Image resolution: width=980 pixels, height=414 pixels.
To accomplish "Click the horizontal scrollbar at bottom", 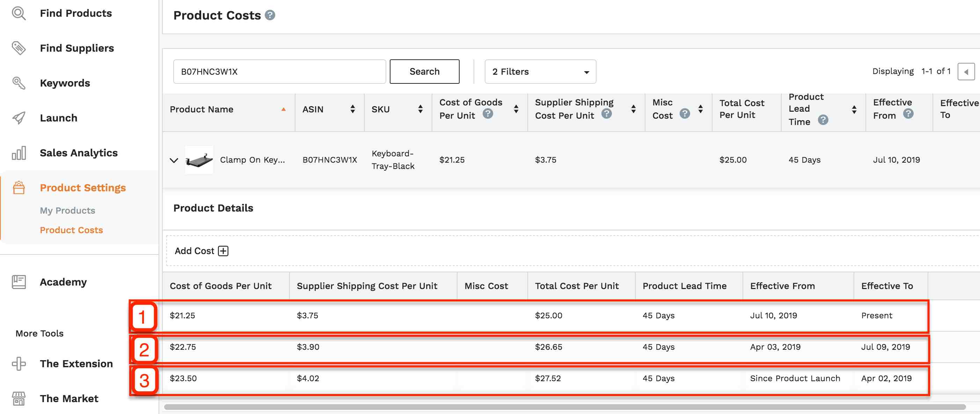I will pos(564,407).
